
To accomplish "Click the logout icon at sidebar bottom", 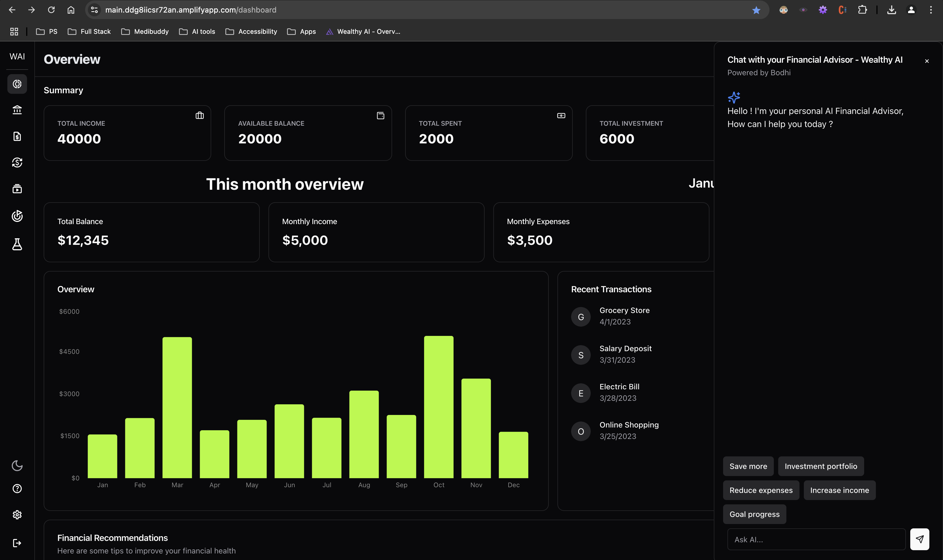I will coord(17,543).
